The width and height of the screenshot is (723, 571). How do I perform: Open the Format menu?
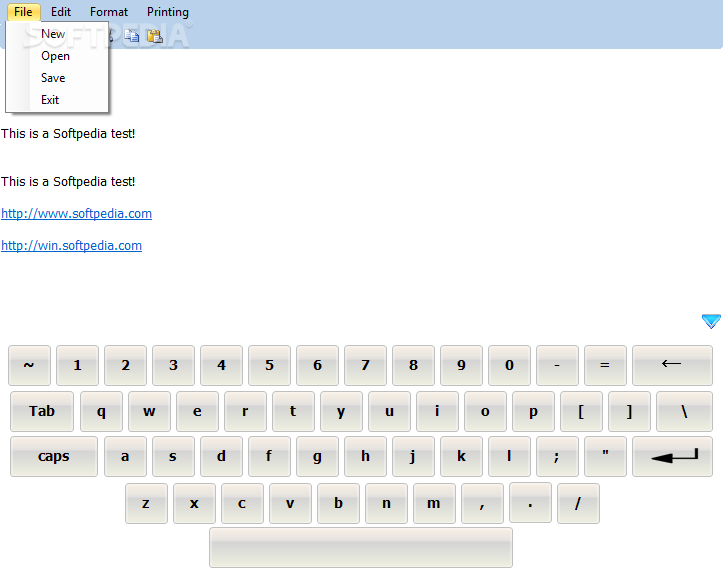(x=109, y=12)
